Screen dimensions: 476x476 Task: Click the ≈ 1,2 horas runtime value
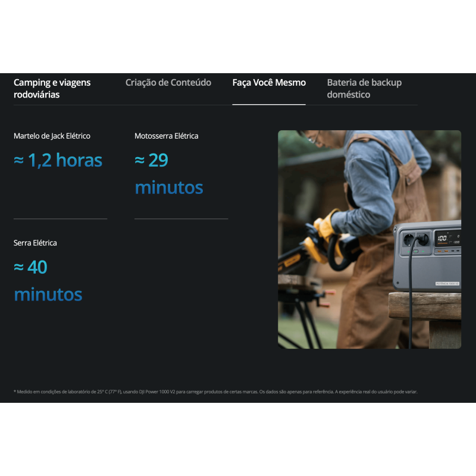pyautogui.click(x=58, y=160)
